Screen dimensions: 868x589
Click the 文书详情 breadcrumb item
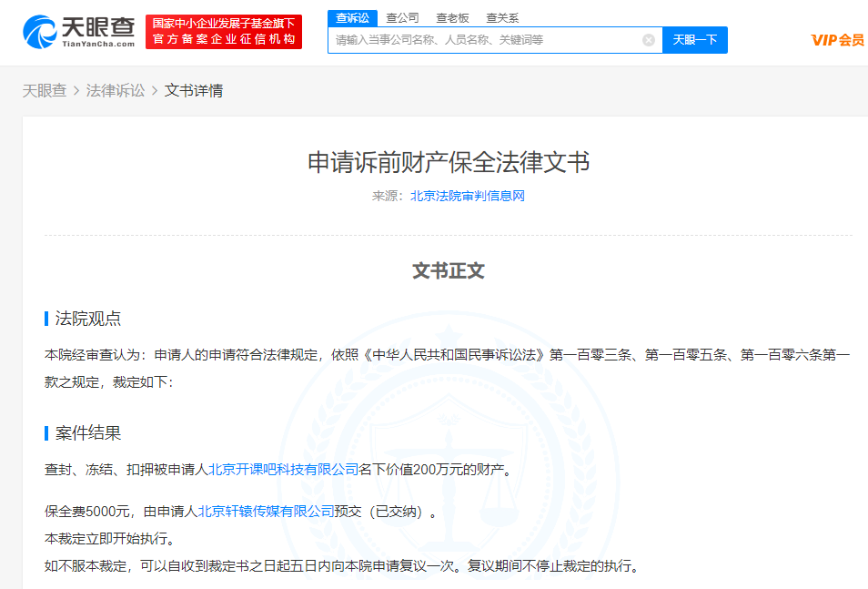coord(194,91)
